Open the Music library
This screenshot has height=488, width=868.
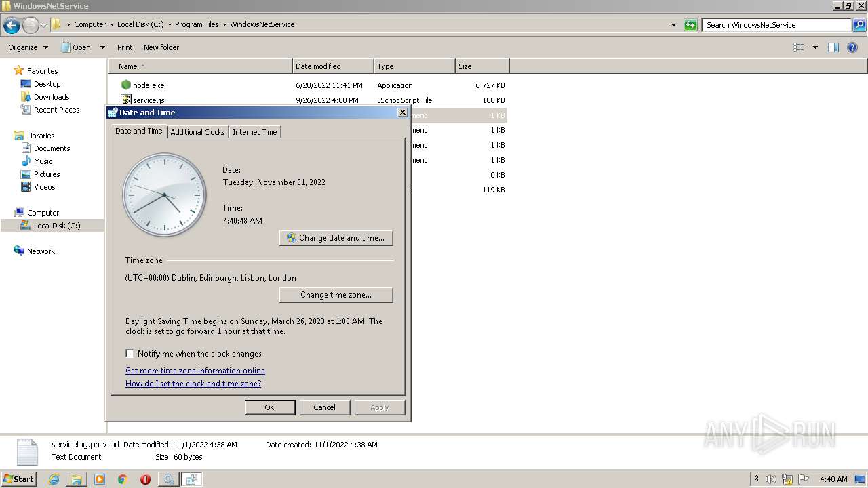[43, 161]
